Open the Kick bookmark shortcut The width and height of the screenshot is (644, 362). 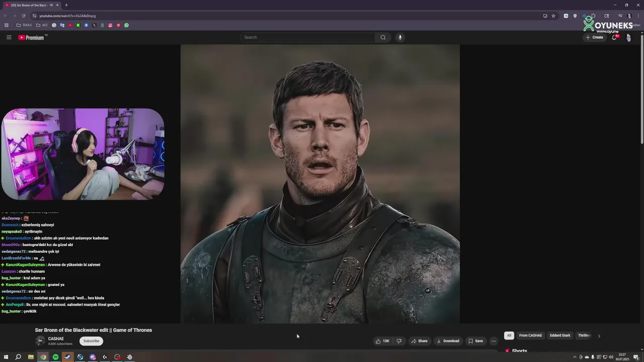click(x=78, y=25)
